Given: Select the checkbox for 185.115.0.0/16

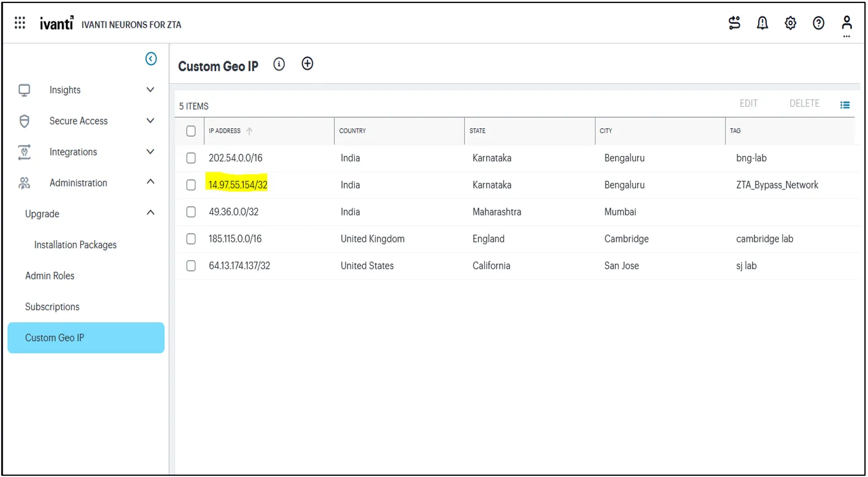Looking at the screenshot, I should 191,239.
